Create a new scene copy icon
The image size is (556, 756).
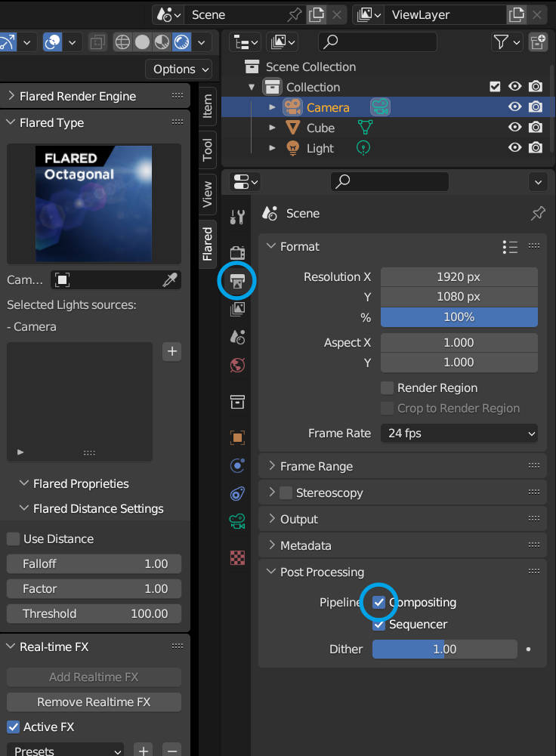317,14
